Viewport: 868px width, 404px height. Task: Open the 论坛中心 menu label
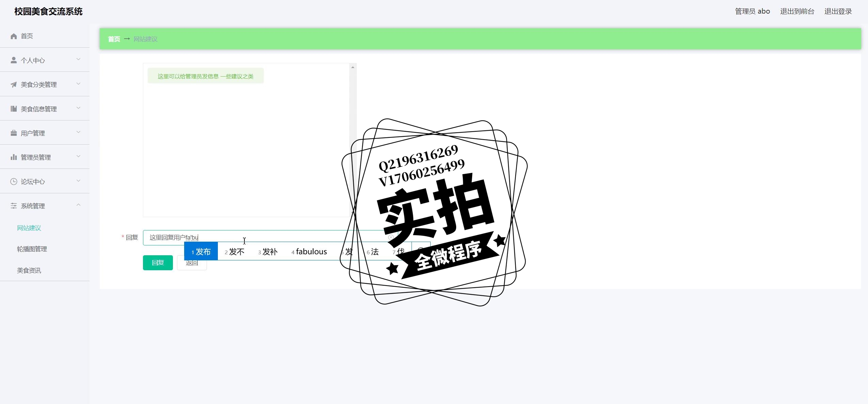[x=33, y=182]
